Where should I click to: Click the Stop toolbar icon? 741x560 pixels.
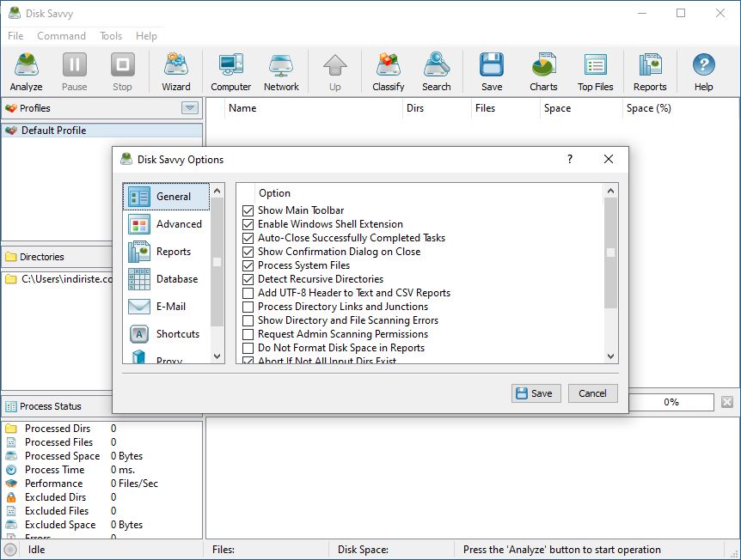click(122, 72)
